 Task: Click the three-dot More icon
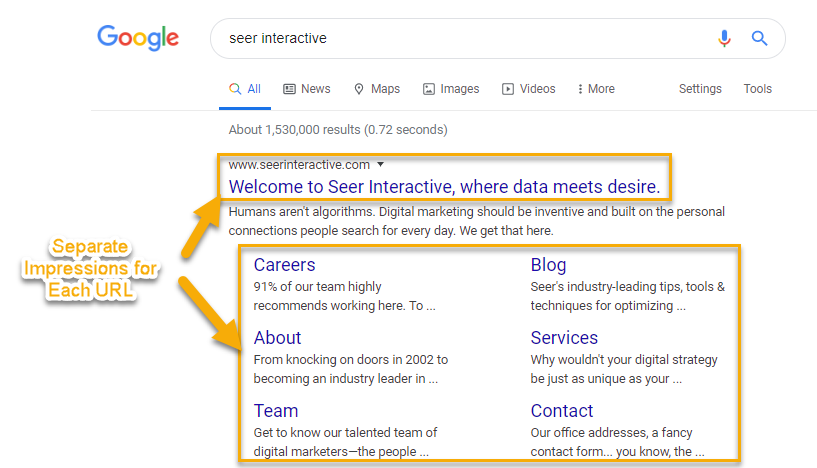point(580,89)
